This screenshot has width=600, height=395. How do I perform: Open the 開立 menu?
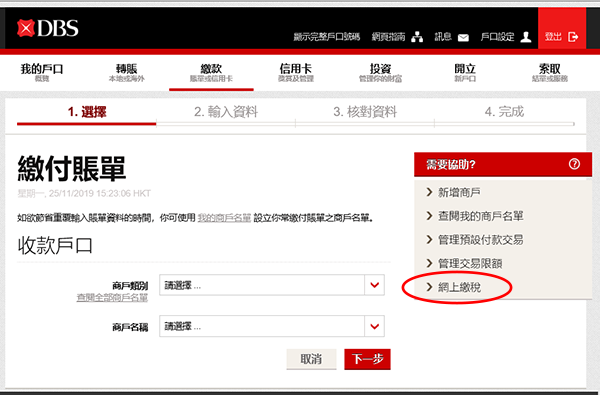pos(465,72)
